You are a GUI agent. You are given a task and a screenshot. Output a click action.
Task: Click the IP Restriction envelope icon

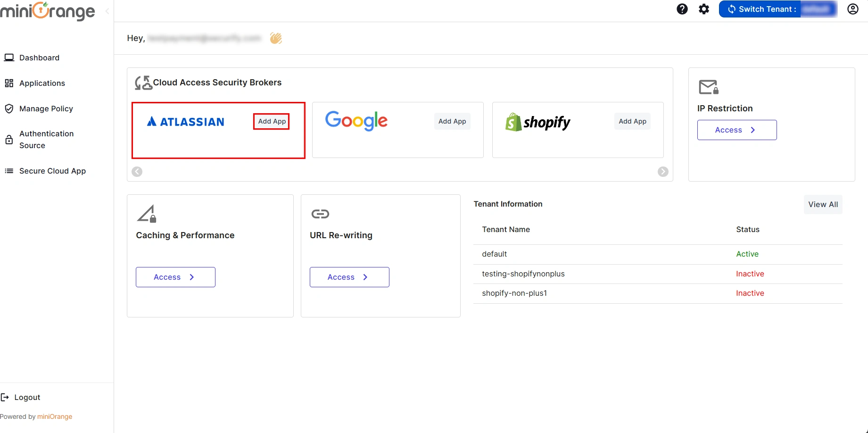click(x=709, y=87)
